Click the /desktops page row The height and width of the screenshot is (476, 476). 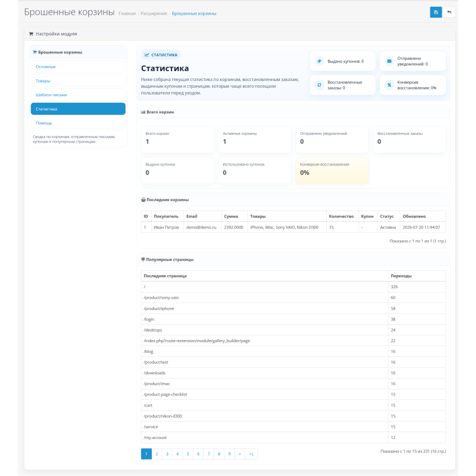tap(293, 330)
